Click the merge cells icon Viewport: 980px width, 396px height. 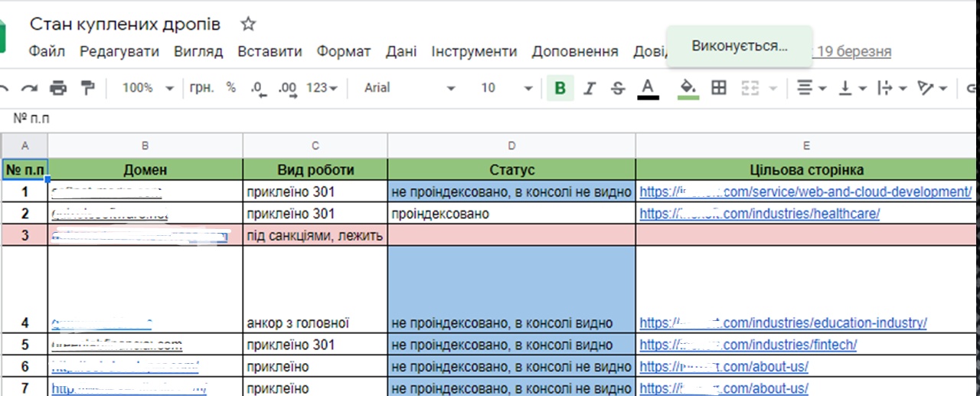coord(750,88)
